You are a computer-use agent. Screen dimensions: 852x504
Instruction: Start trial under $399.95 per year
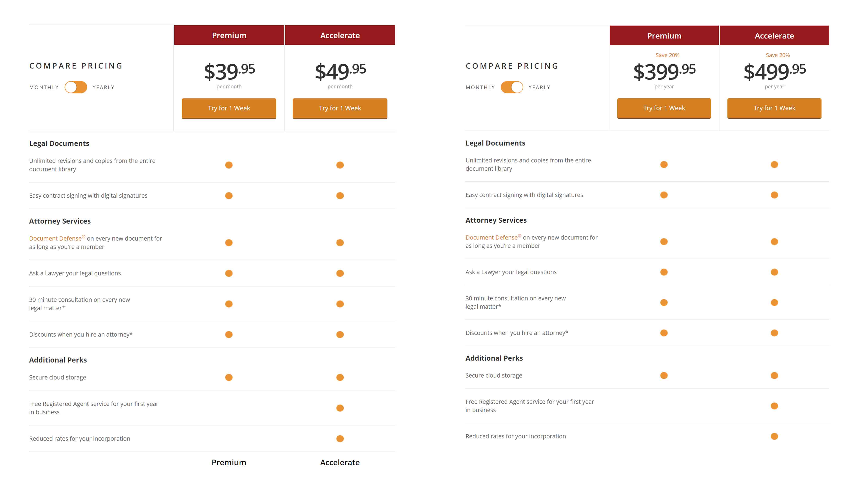click(x=664, y=108)
